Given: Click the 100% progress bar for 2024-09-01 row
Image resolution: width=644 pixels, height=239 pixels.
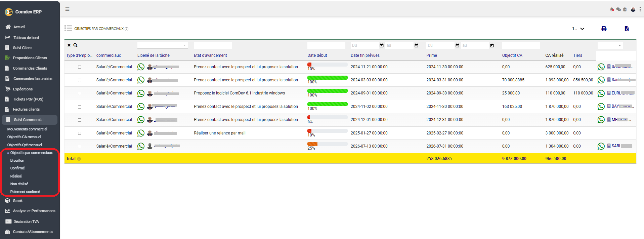Looking at the screenshot, I should point(328,91).
